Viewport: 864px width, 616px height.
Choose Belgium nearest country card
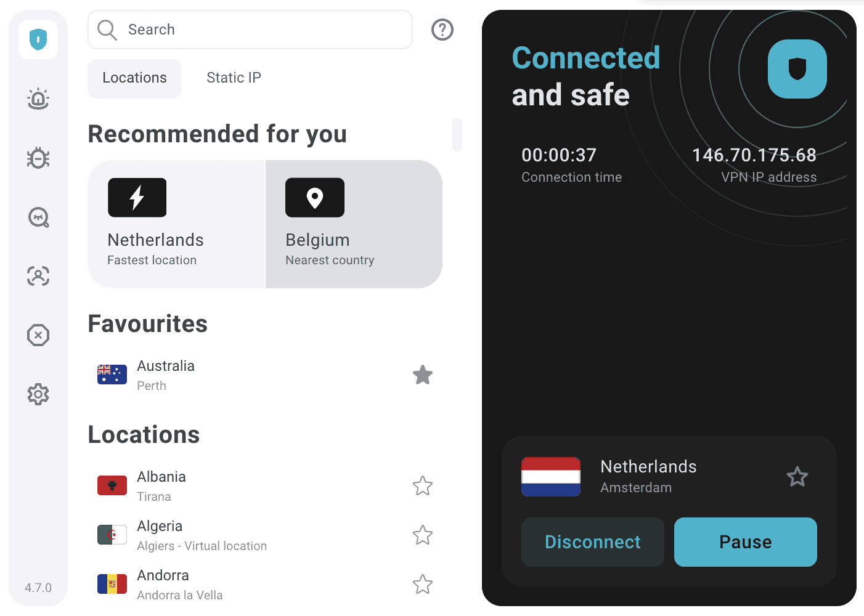point(354,224)
